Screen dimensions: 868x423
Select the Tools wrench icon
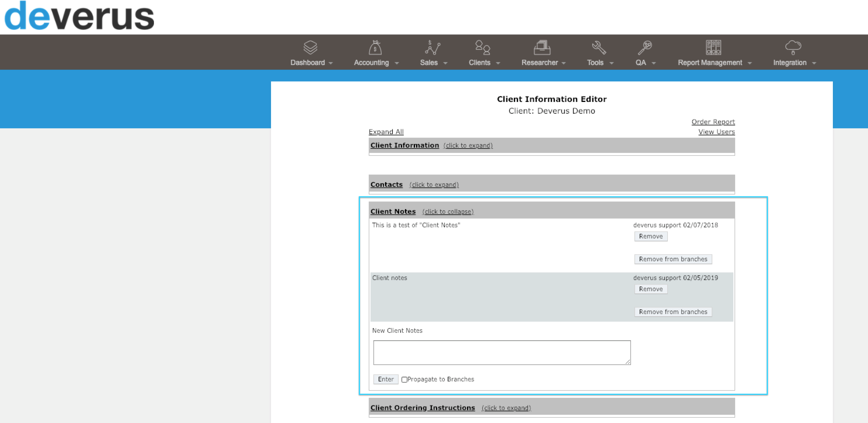click(x=599, y=47)
